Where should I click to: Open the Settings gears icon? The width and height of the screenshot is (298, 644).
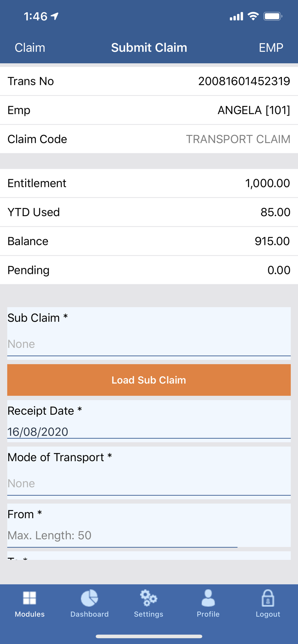tap(148, 598)
